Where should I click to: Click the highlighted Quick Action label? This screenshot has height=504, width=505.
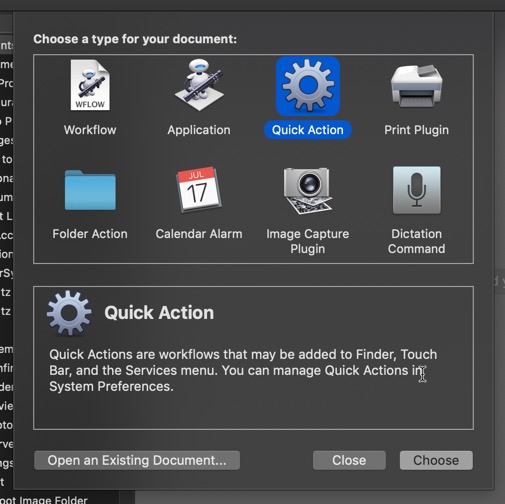point(308,130)
